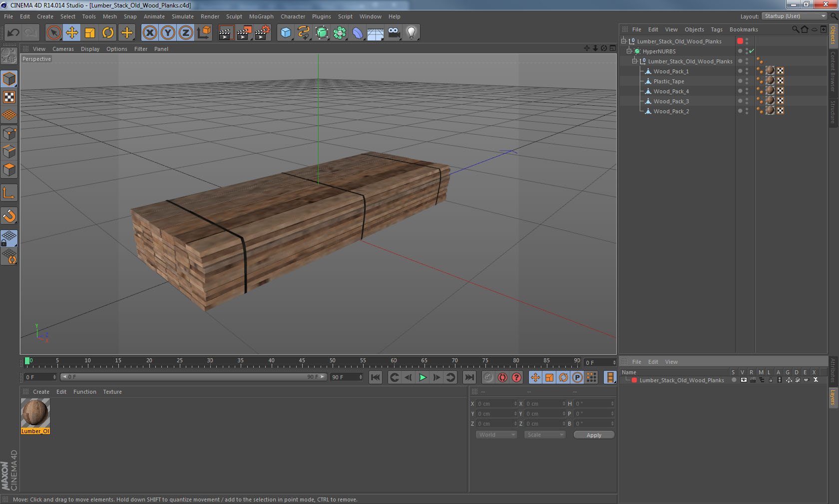This screenshot has height=504, width=839.
Task: Select Wood_Pack_3 in object tree
Action: [x=671, y=101]
